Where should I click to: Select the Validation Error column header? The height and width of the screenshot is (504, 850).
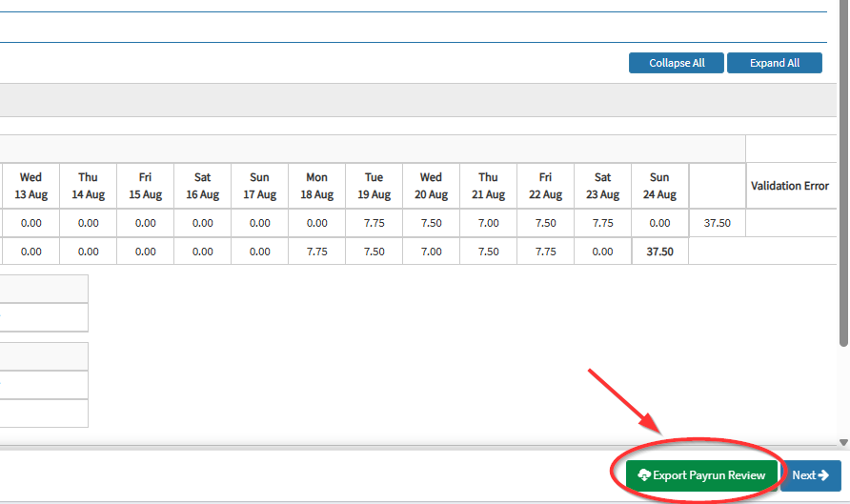tap(789, 186)
